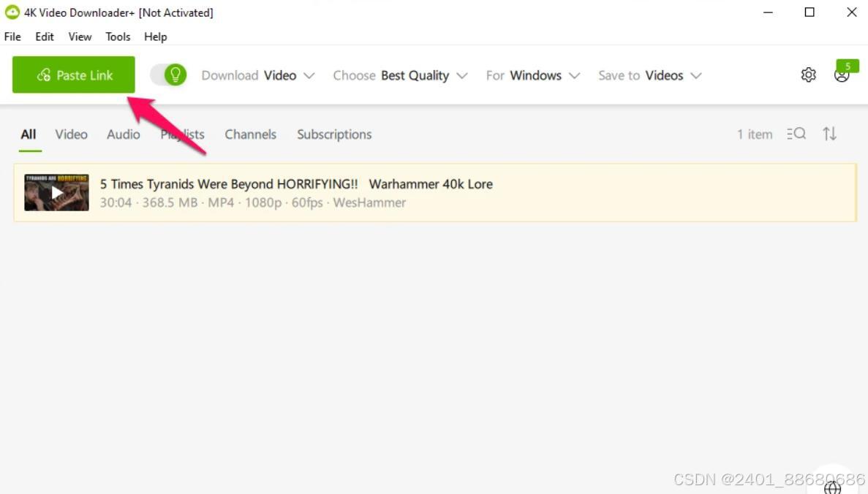Switch to the Channels tab
Viewport: 868px width, 494px height.
[x=250, y=134]
